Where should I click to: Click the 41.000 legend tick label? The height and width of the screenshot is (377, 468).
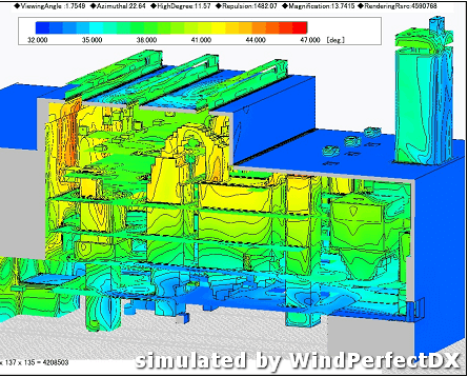pos(201,40)
